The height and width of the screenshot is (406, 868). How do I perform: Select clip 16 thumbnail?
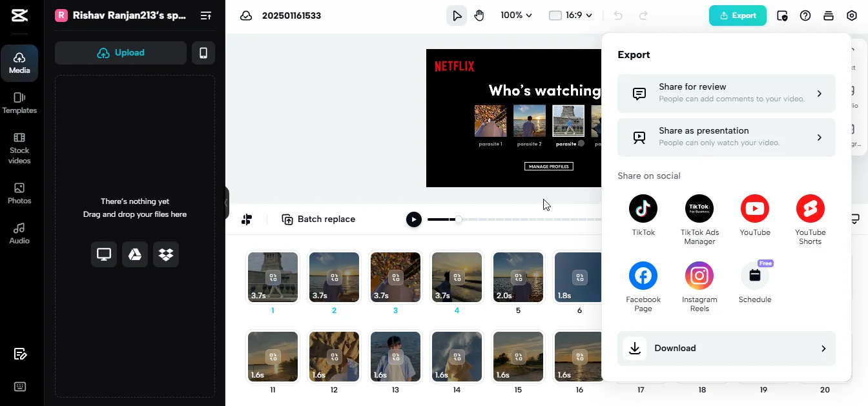click(x=579, y=356)
